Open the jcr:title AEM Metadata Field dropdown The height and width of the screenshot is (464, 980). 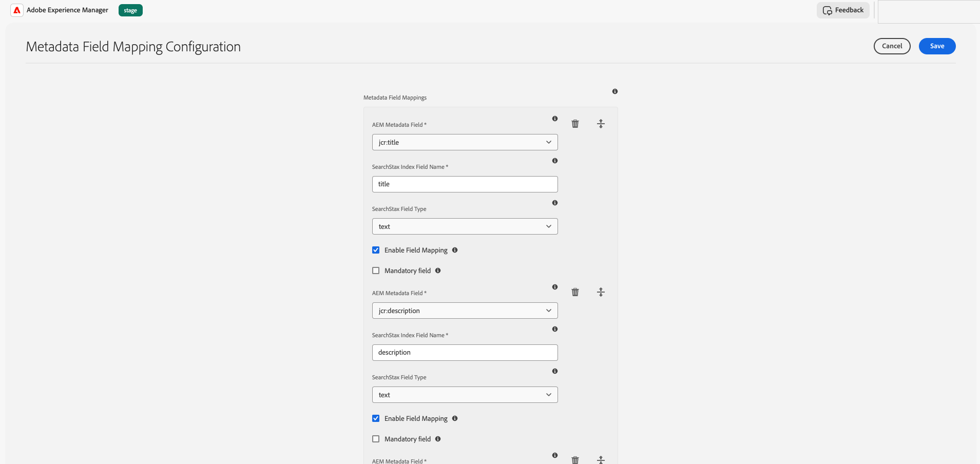point(465,142)
